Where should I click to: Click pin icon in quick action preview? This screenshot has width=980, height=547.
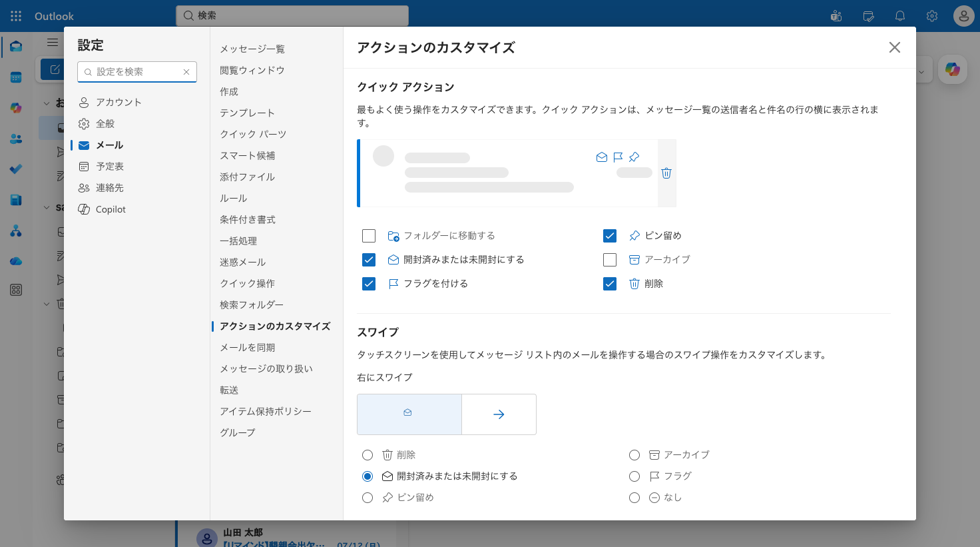(634, 157)
